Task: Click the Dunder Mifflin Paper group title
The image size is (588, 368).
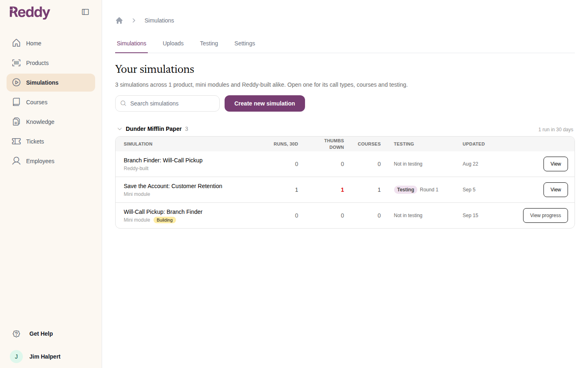Action: [154, 129]
